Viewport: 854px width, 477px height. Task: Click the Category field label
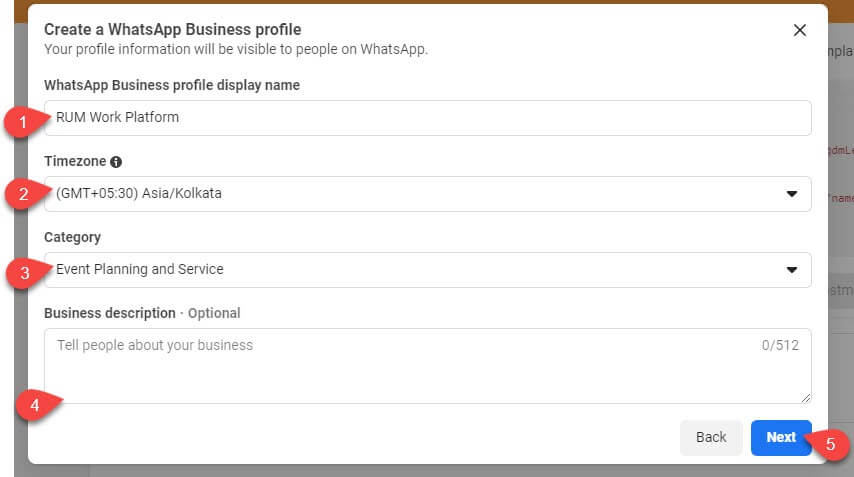click(72, 237)
